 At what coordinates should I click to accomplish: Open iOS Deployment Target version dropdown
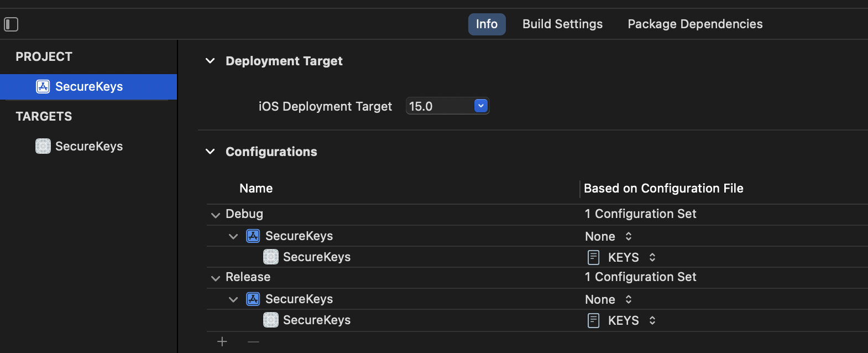point(481,106)
